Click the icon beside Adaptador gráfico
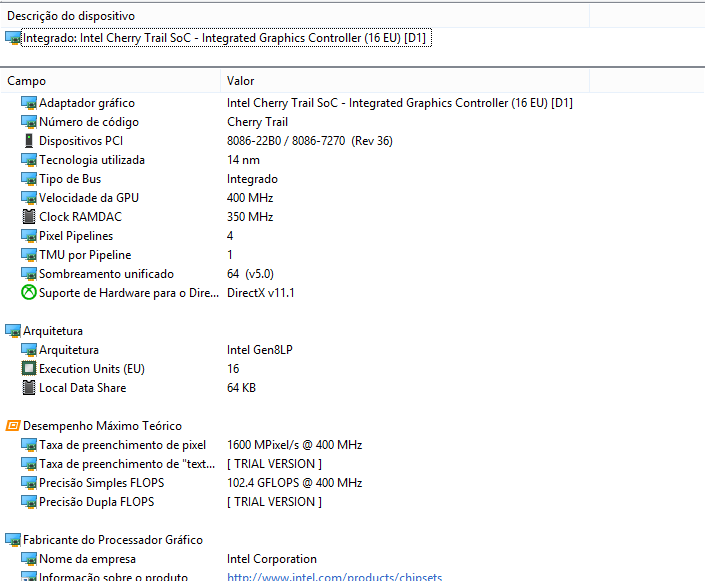705x582 pixels. coord(29,103)
